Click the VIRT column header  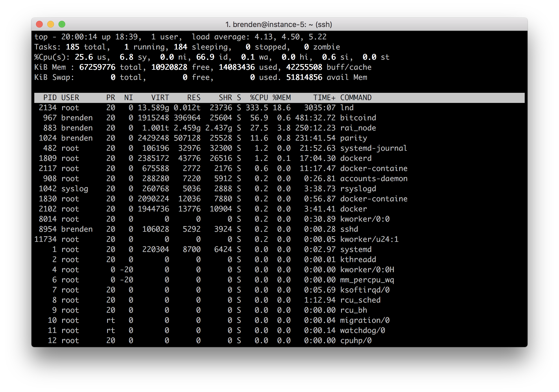[x=160, y=98]
